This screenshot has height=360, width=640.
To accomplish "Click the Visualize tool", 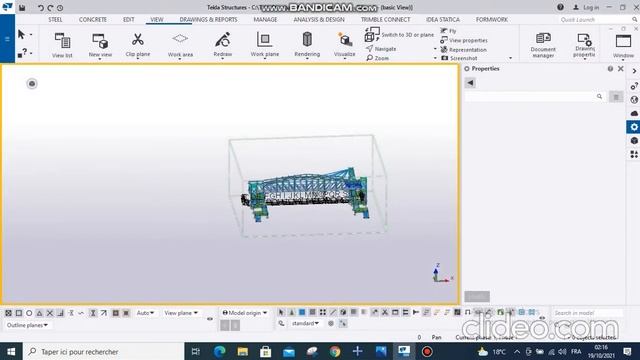I will (x=344, y=45).
